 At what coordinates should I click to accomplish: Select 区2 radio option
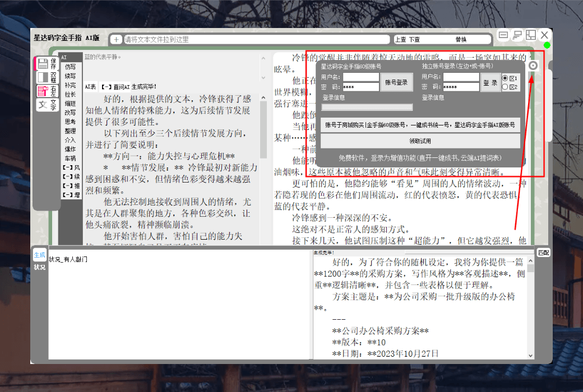pyautogui.click(x=505, y=87)
